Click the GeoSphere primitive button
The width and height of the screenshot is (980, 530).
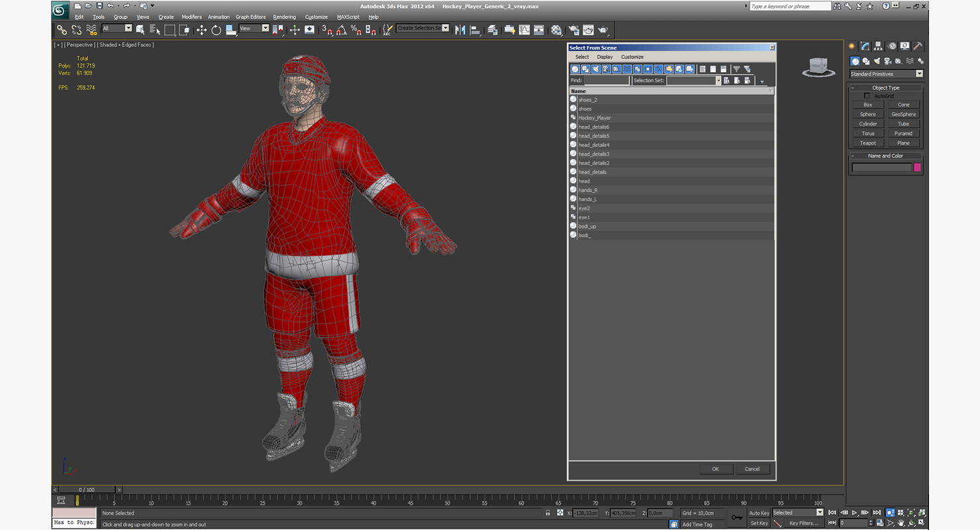pyautogui.click(x=904, y=115)
